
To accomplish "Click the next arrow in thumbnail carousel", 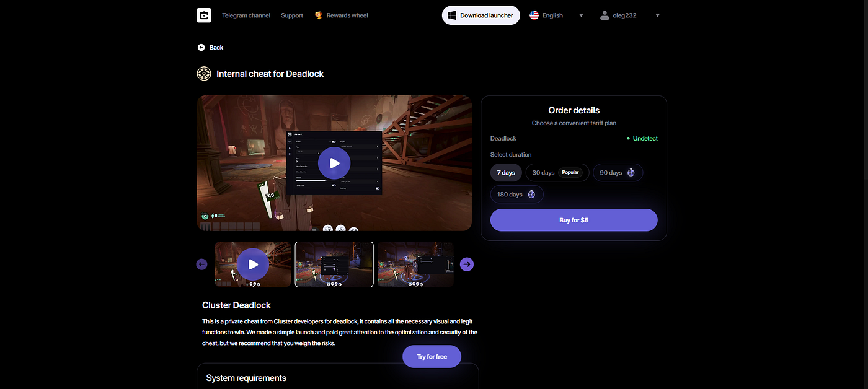I will [467, 264].
